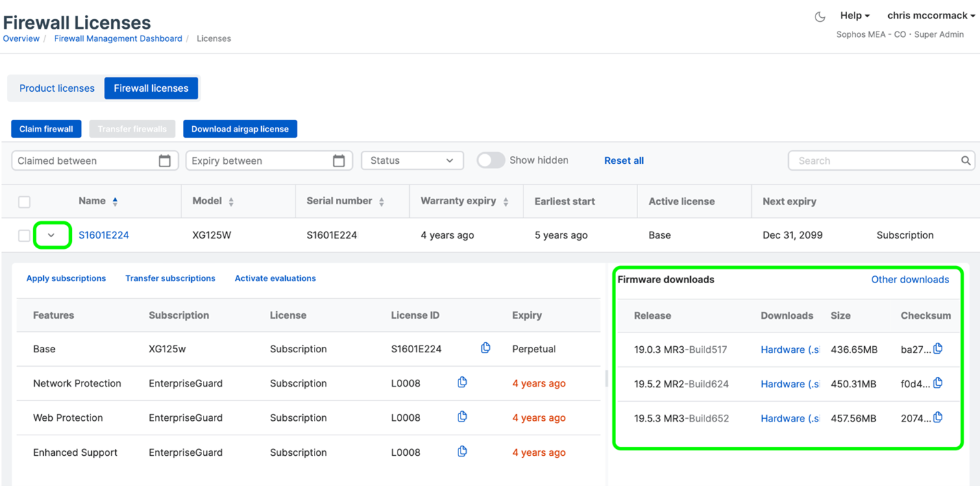This screenshot has width=980, height=486.
Task: Open the Expiry between calendar picker
Action: pyautogui.click(x=339, y=160)
